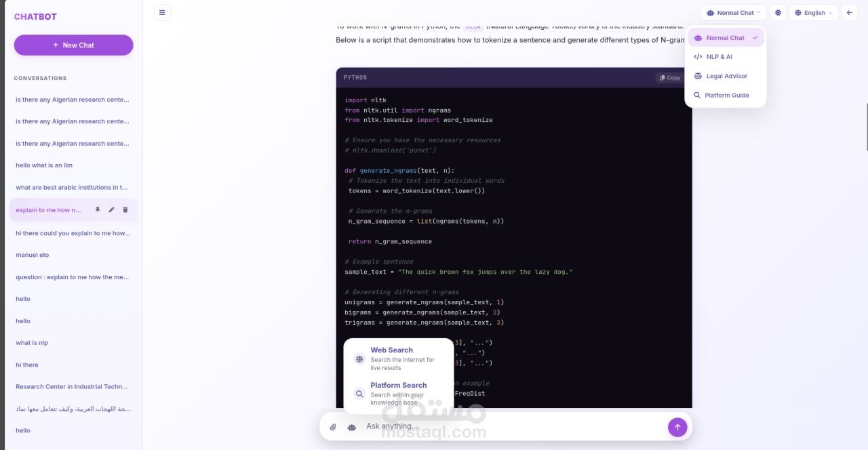Choose NLP & AI mode

tap(726, 57)
